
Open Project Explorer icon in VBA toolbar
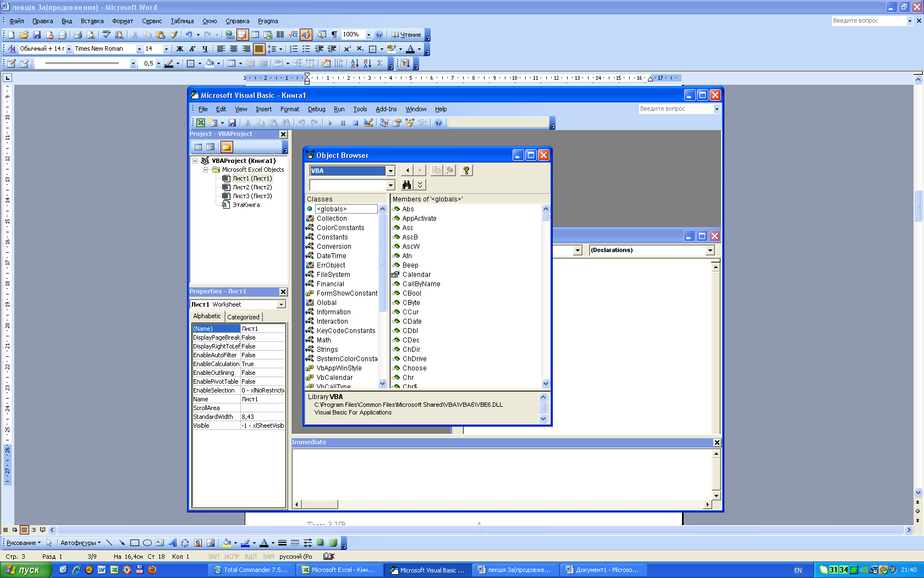point(384,123)
